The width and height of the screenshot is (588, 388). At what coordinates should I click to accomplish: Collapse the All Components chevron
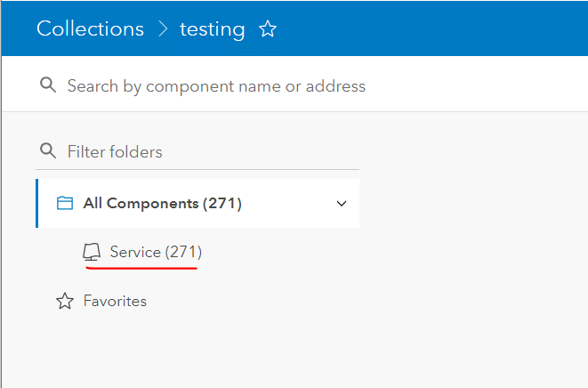[342, 204]
